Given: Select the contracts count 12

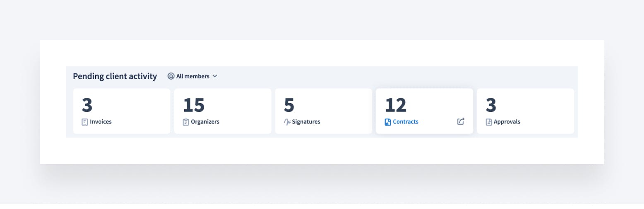Looking at the screenshot, I should (396, 105).
